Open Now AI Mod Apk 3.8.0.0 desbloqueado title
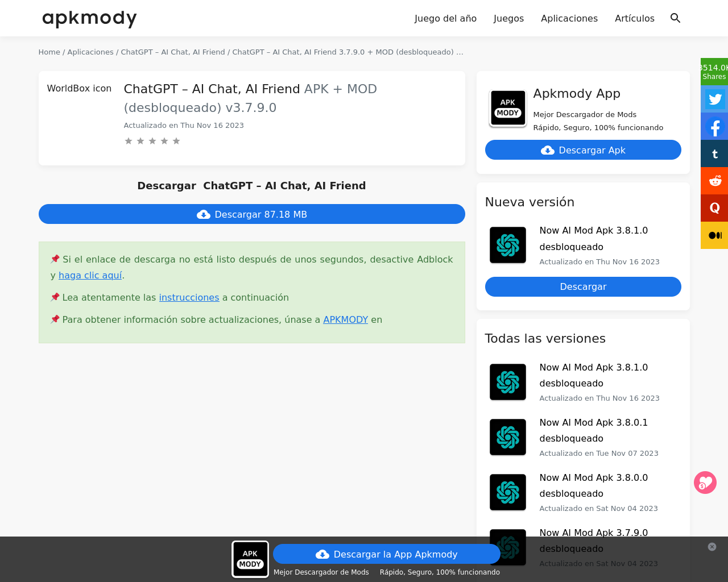This screenshot has width=728, height=582. (x=594, y=485)
